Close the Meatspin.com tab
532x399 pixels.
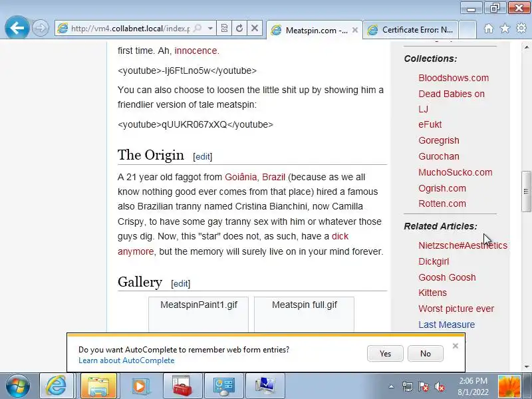click(x=355, y=30)
